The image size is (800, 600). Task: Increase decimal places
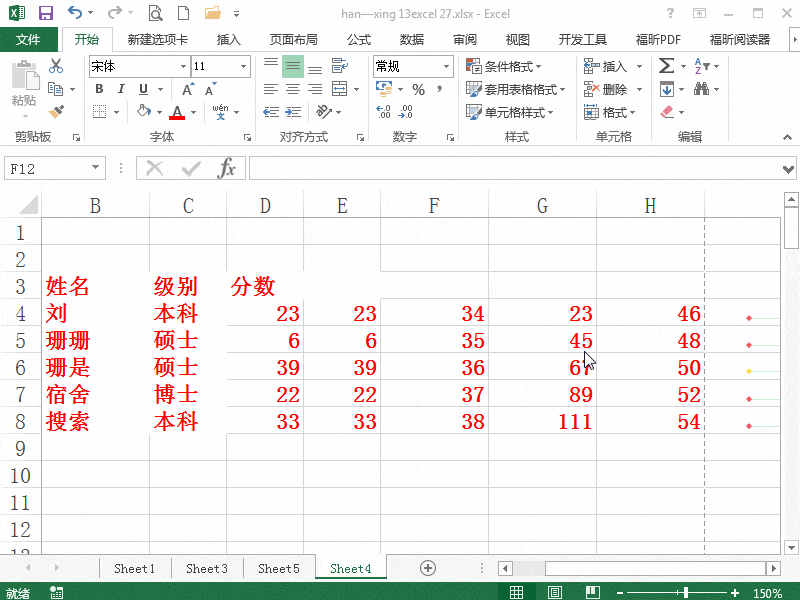point(385,113)
